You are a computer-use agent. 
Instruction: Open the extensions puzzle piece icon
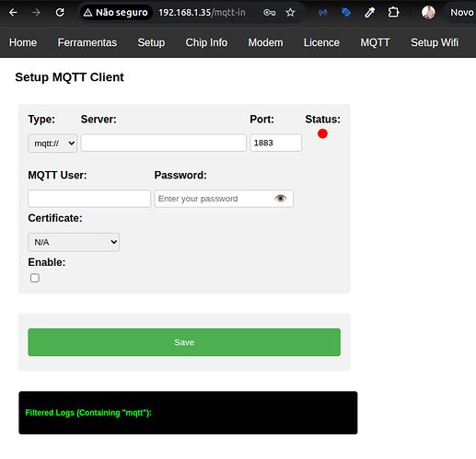click(393, 13)
